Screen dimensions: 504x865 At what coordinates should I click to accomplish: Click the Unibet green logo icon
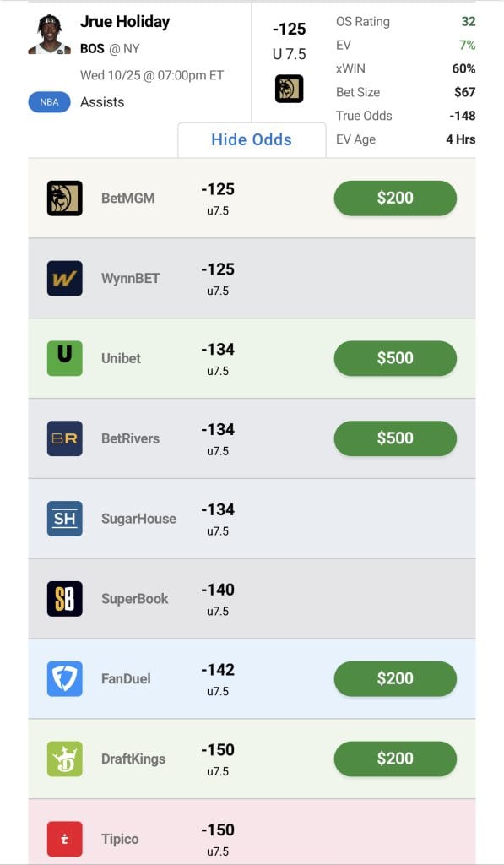point(64,358)
